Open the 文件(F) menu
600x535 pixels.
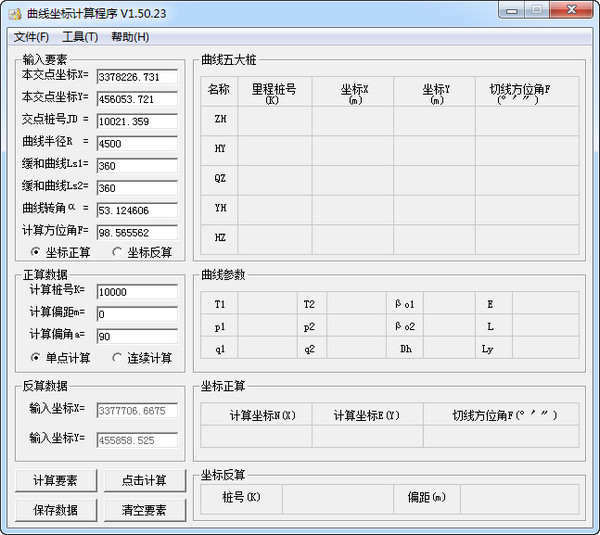click(31, 37)
